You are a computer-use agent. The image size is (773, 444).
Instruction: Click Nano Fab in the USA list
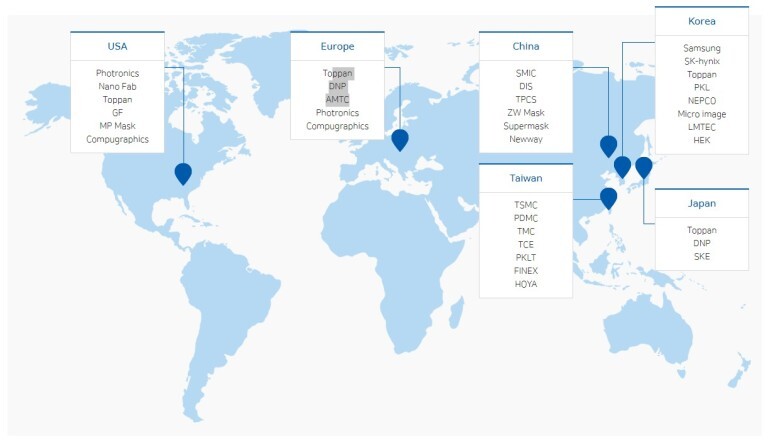[117, 86]
